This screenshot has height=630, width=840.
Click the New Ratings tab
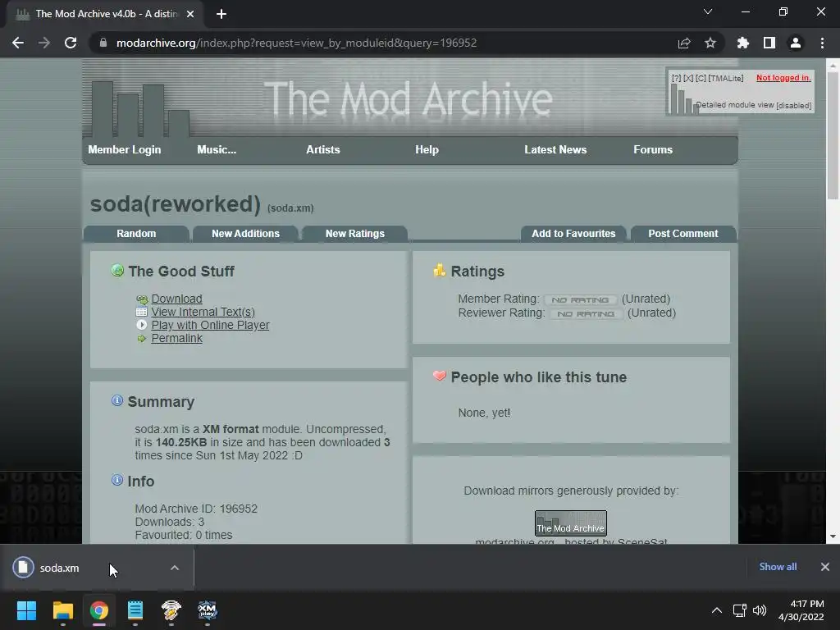[x=355, y=234]
